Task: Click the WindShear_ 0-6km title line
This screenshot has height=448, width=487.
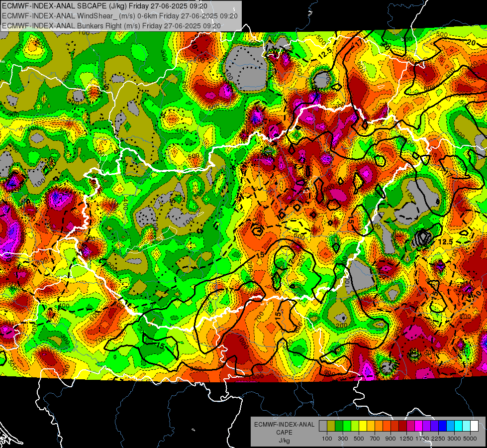Action: [x=119, y=16]
